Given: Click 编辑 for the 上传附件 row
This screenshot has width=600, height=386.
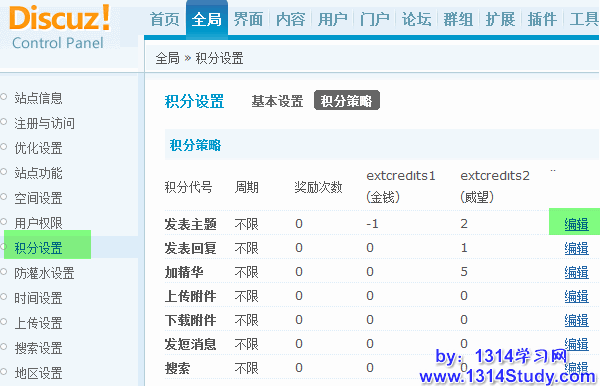Looking at the screenshot, I should [x=576, y=296].
